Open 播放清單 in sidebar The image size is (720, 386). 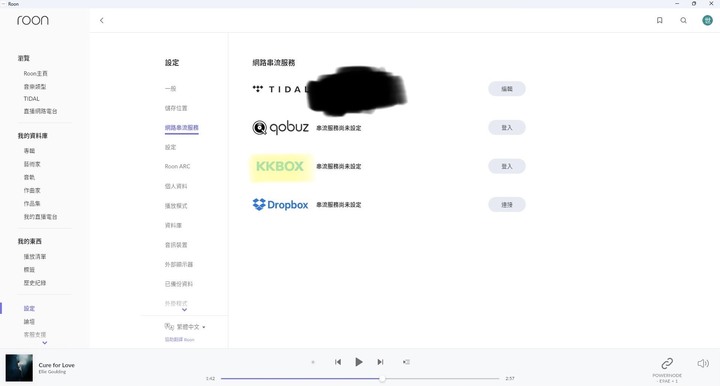click(35, 257)
